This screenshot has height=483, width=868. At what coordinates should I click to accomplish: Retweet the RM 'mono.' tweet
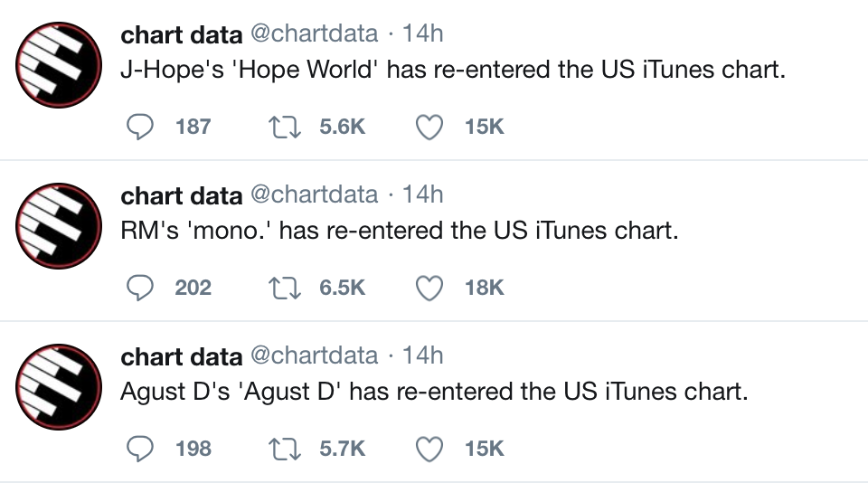point(285,288)
